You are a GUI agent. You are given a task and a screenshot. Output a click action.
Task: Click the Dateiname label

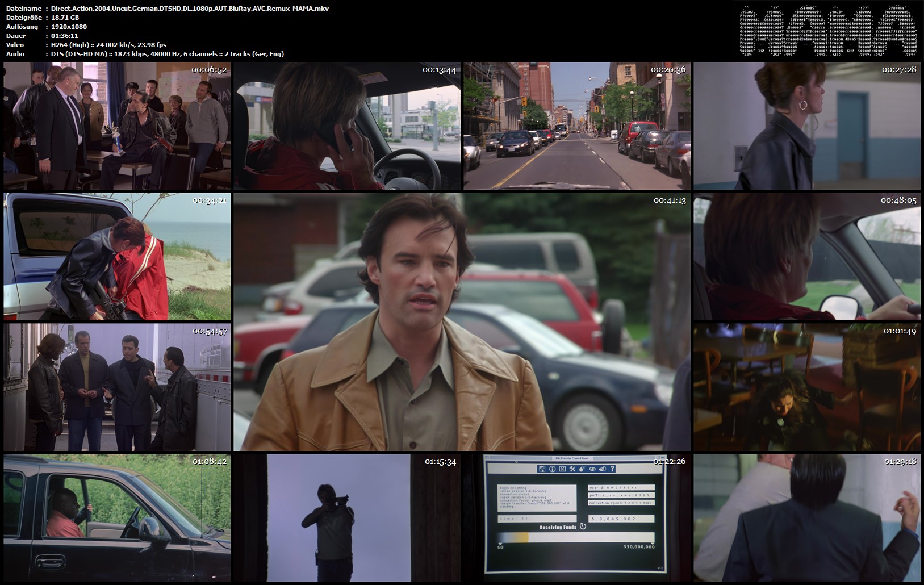tap(23, 9)
